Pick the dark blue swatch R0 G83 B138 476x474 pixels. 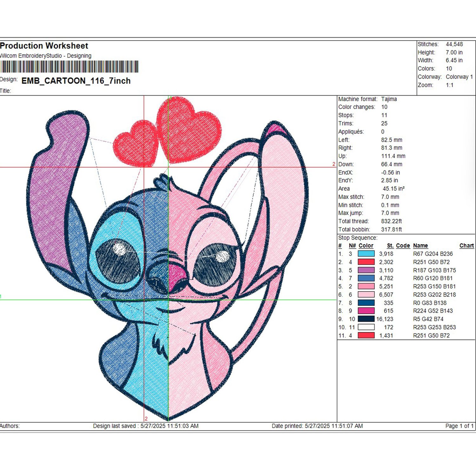point(366,303)
